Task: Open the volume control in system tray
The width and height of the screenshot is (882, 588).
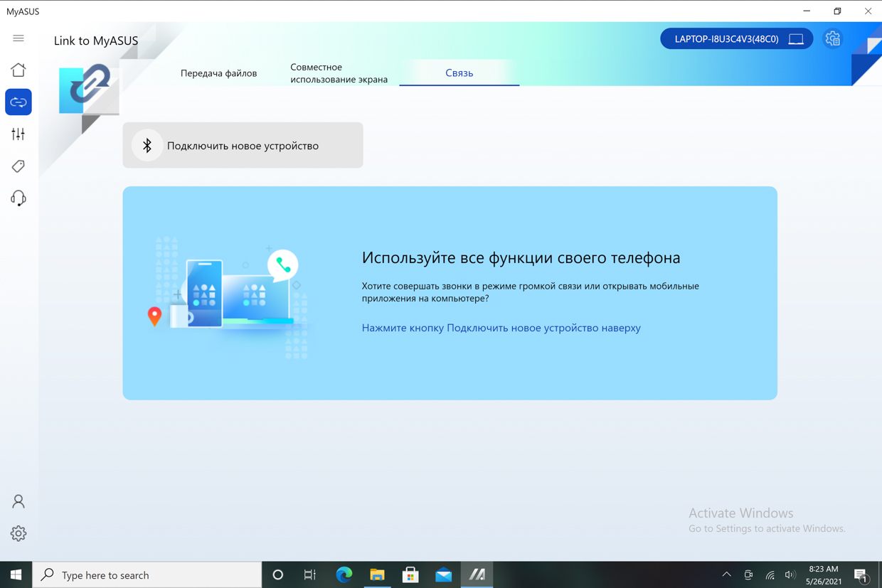Action: (x=790, y=574)
